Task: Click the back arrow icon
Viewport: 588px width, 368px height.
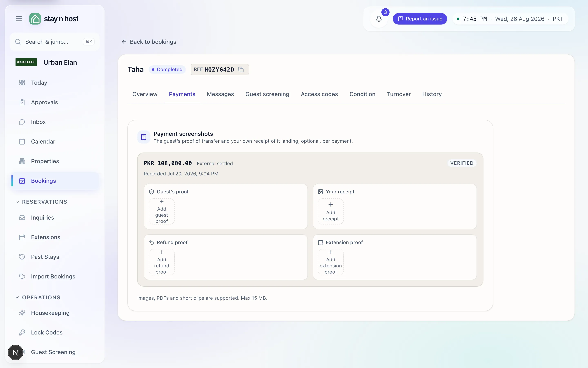Action: point(124,42)
